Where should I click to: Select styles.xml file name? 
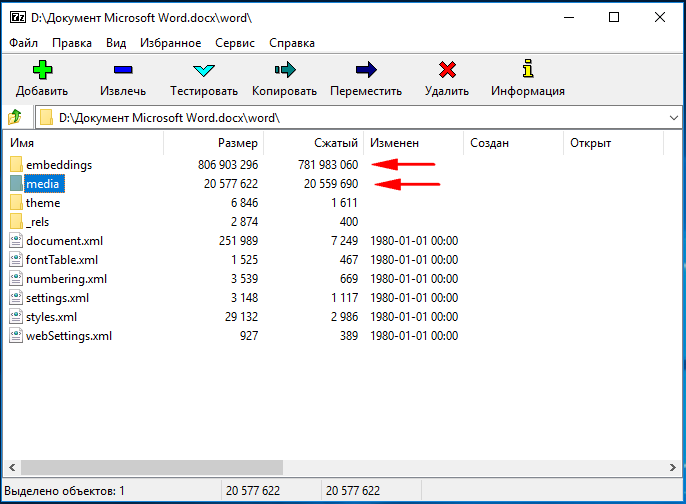(x=51, y=317)
